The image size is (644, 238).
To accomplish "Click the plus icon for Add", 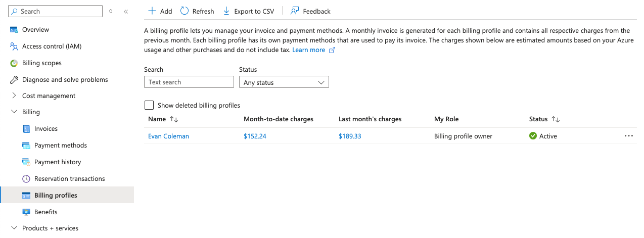I will (152, 11).
